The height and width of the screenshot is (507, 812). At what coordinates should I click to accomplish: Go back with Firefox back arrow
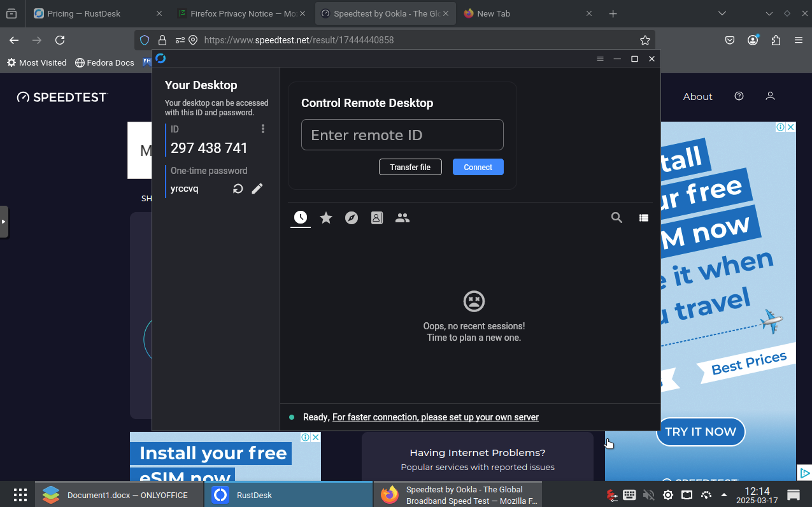14,40
